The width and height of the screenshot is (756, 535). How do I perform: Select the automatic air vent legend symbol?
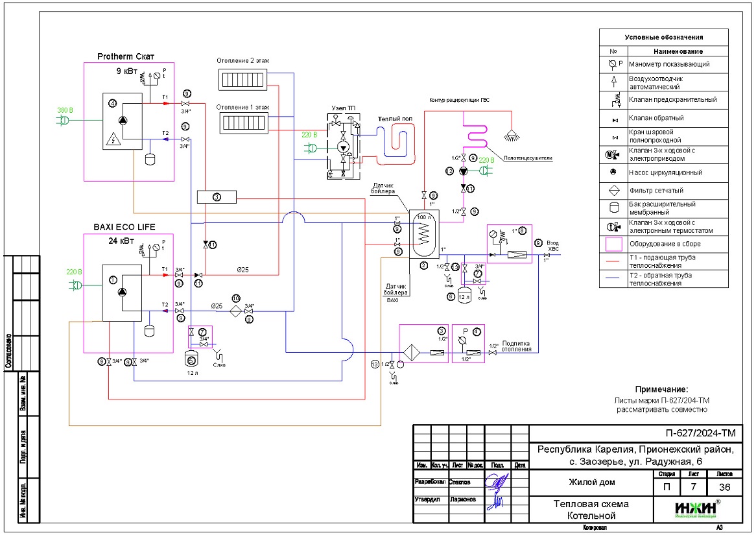point(613,82)
